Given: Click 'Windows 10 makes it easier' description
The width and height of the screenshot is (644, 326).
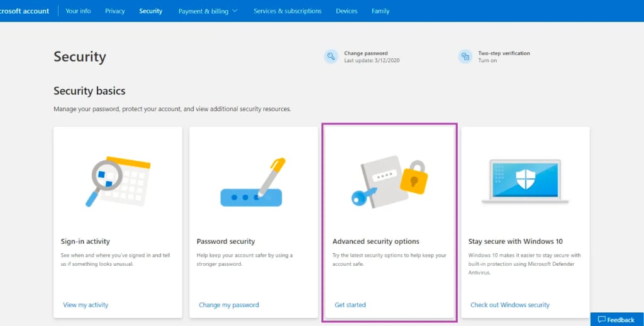Looking at the screenshot, I should [525, 264].
